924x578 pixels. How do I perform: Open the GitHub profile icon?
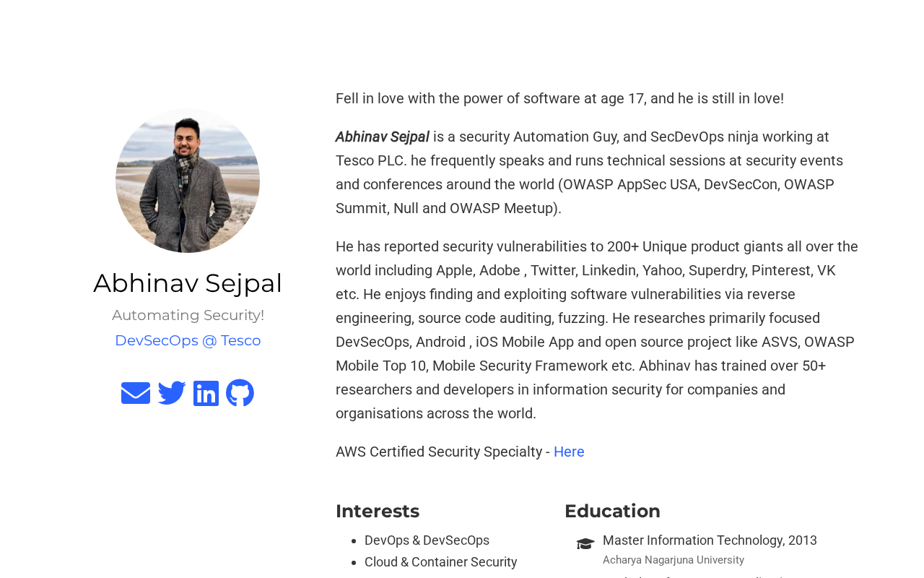click(x=240, y=393)
